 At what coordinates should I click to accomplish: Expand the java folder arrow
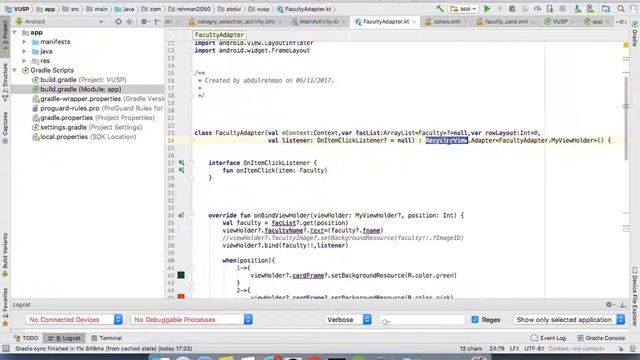tap(24, 51)
